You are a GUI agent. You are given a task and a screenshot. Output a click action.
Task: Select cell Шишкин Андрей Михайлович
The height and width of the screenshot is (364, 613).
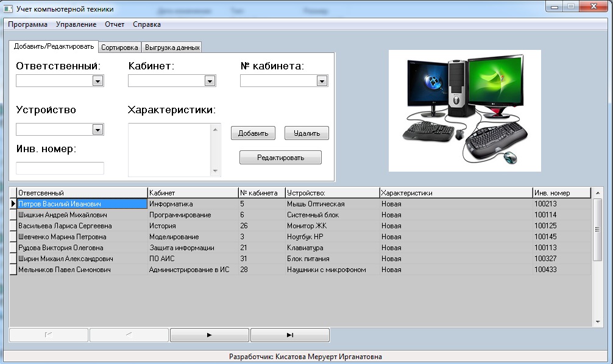[x=82, y=215]
